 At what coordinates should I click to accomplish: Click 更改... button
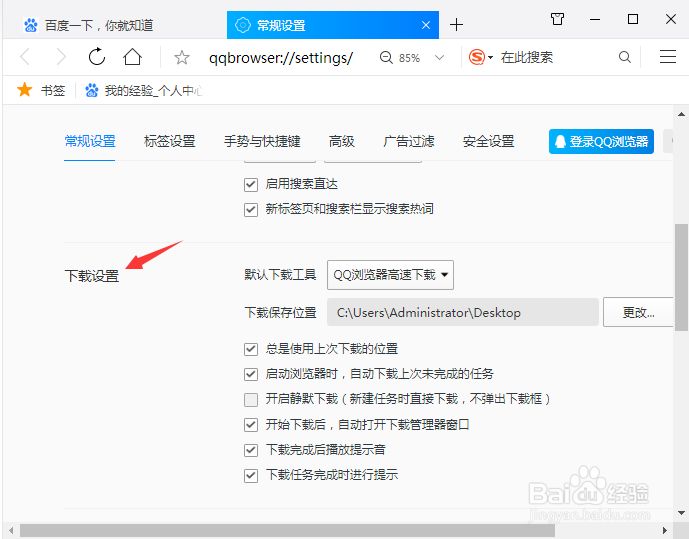coord(638,312)
